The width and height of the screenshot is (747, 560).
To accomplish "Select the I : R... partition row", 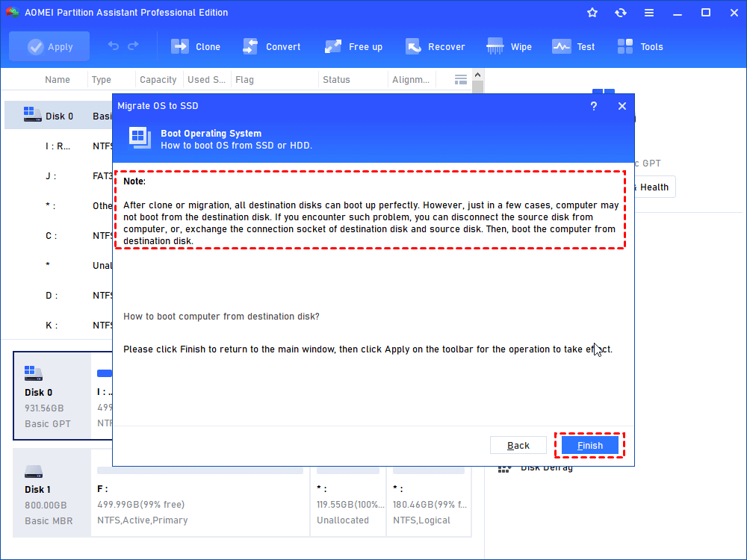I will coord(58,146).
